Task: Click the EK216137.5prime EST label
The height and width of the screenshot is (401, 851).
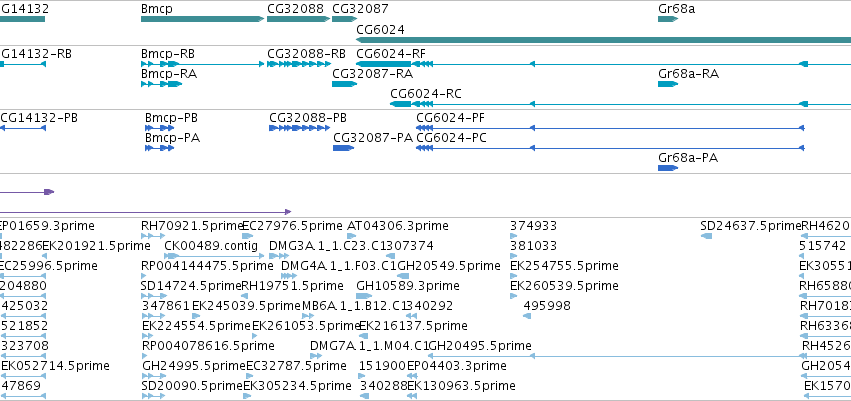Action: [x=414, y=326]
